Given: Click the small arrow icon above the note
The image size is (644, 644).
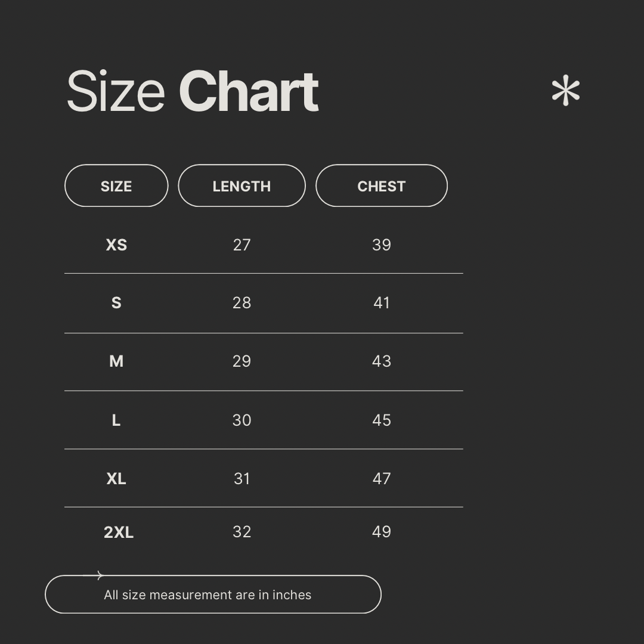Looking at the screenshot, I should pyautogui.click(x=94, y=575).
